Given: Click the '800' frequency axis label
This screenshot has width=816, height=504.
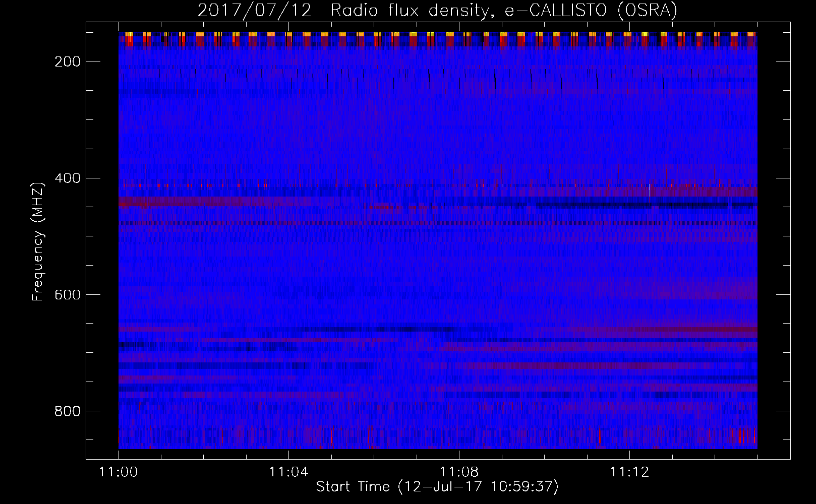Looking at the screenshot, I should [x=67, y=411].
